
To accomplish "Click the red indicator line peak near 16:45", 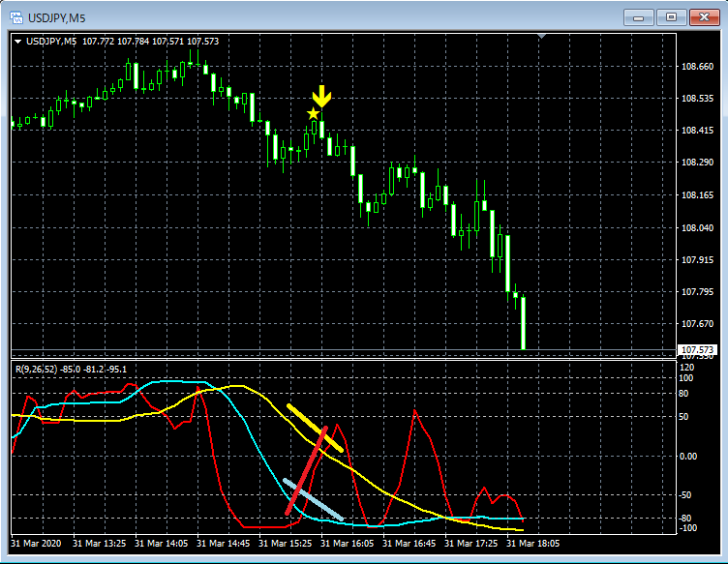I will [415, 411].
